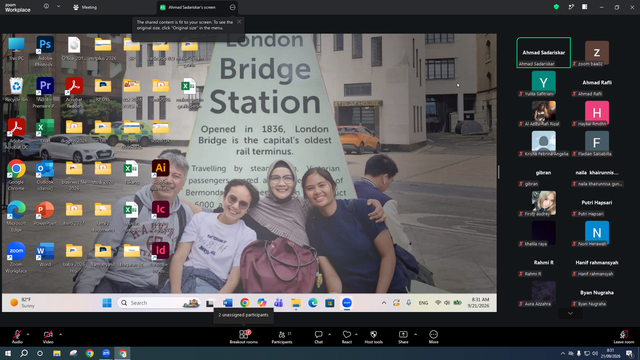Click the pop-out icon left of layout icon
640x360 pixels.
(571, 7)
